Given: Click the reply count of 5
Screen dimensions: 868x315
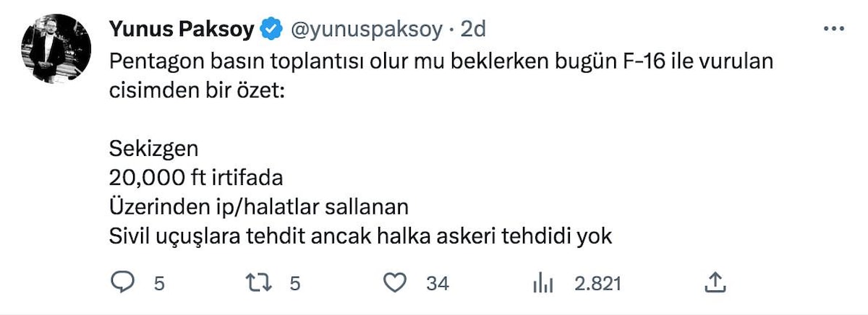Looking at the screenshot, I should tap(159, 283).
